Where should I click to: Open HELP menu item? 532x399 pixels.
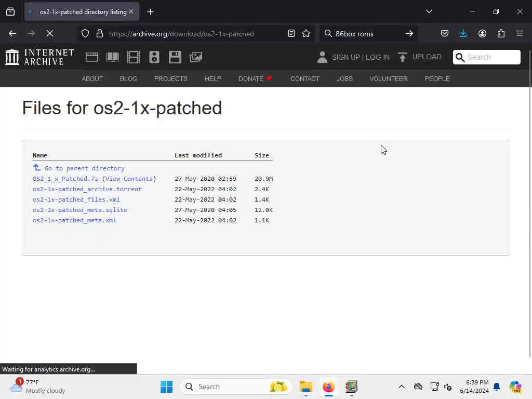click(x=212, y=79)
